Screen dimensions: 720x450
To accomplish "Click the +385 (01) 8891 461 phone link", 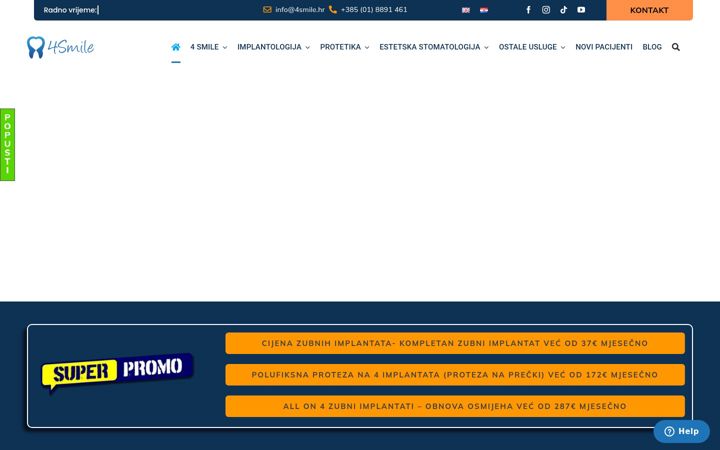I will coord(374,10).
